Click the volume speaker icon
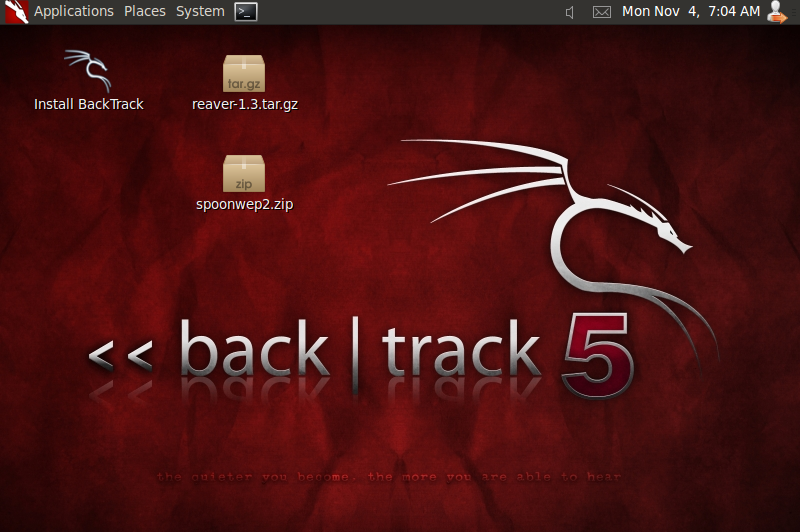The height and width of the screenshot is (532, 800). point(570,12)
